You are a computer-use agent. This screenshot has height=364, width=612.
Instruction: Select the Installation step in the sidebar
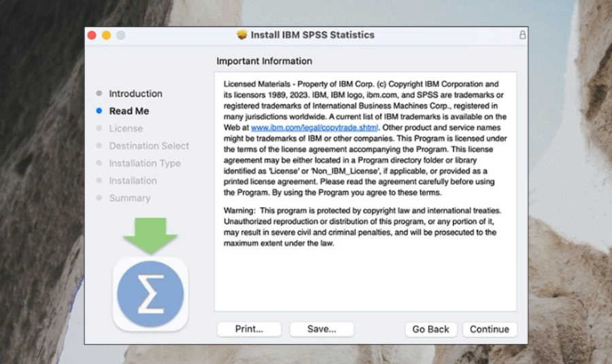click(133, 181)
